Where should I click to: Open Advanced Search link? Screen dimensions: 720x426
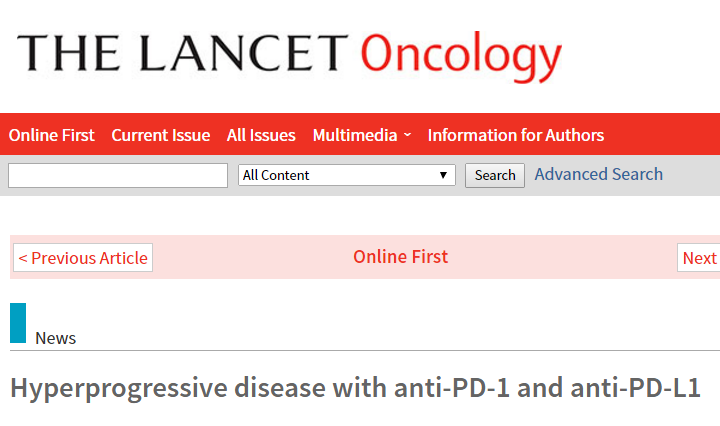(599, 174)
